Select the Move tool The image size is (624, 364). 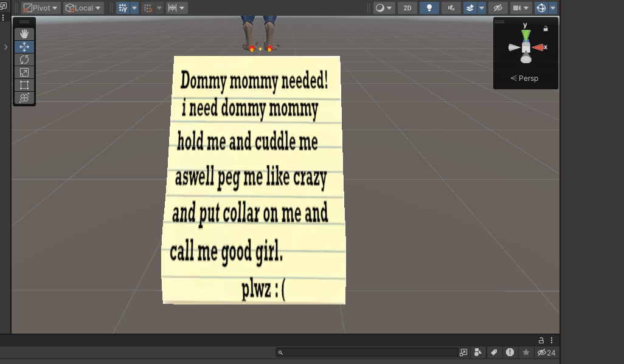click(24, 47)
